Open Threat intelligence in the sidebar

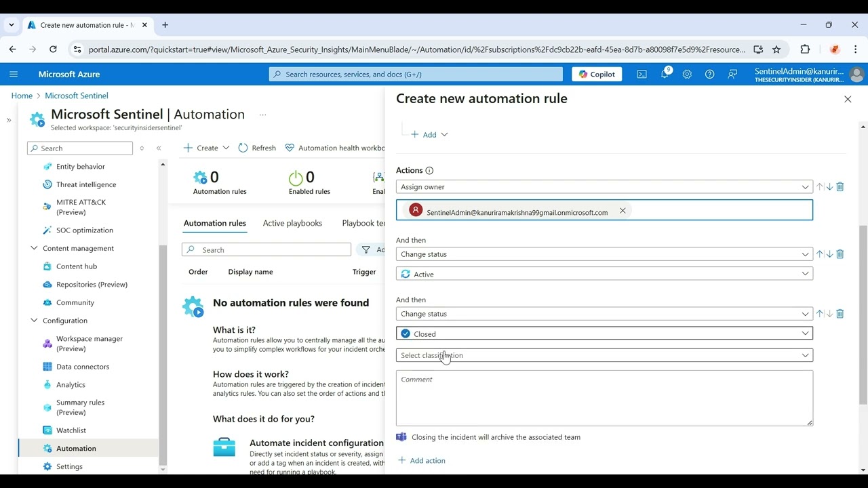pos(86,184)
